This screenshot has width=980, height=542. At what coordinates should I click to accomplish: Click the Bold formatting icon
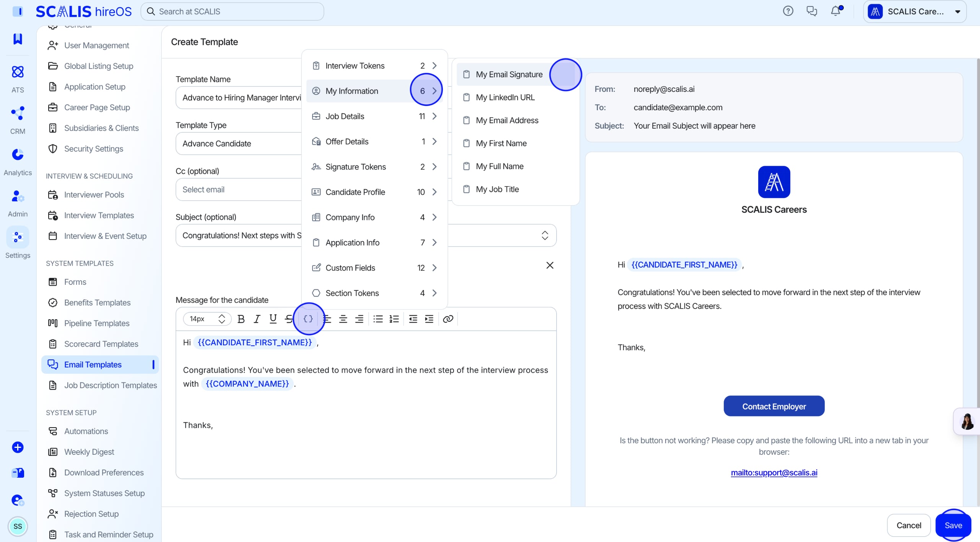(241, 319)
